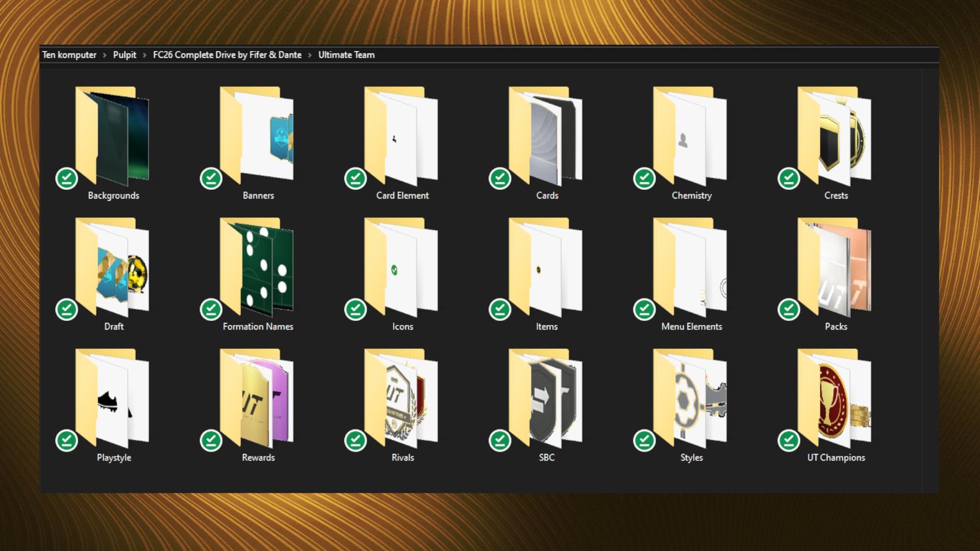Click the "Playstyle" folder name label
Screen dimensions: 980x551
click(x=114, y=458)
